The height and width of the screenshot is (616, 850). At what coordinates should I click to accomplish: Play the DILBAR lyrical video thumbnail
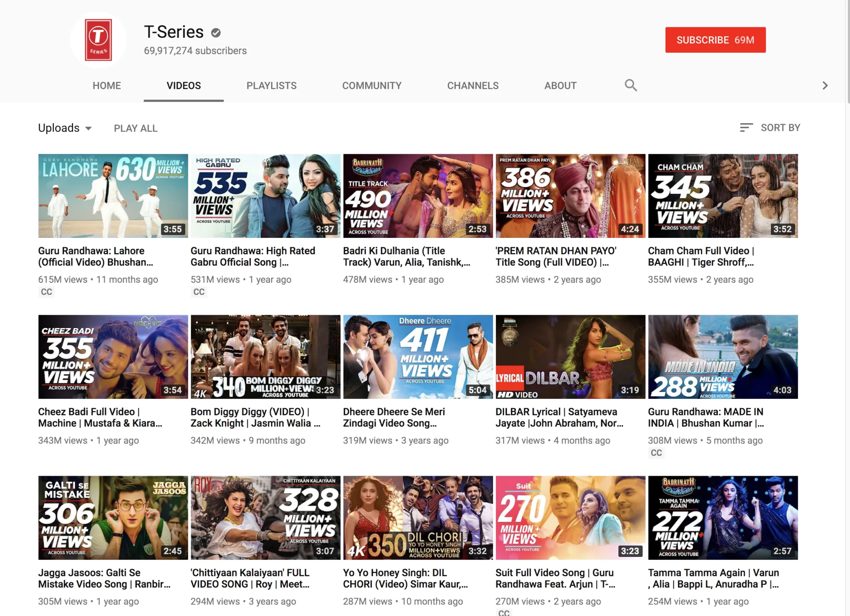pos(570,357)
